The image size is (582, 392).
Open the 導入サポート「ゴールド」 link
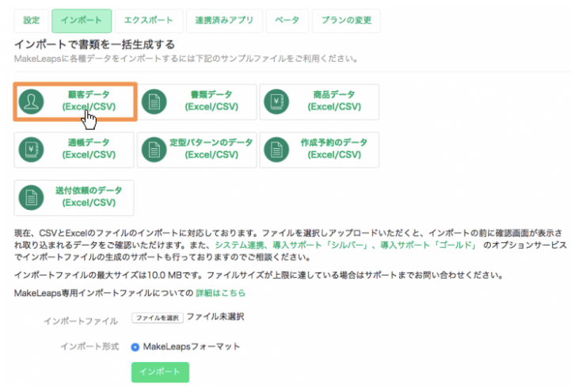428,245
